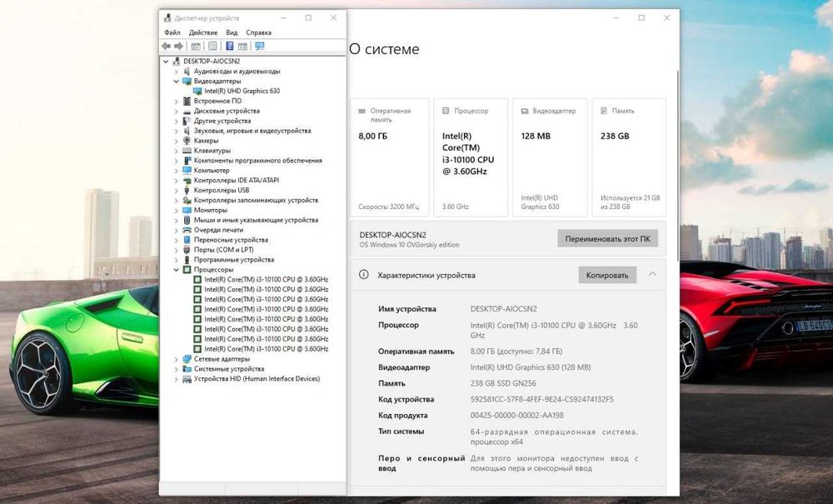833x504 pixels.
Task: Click the Код продукта value 00425-00000-00002-AA198
Action: [517, 416]
